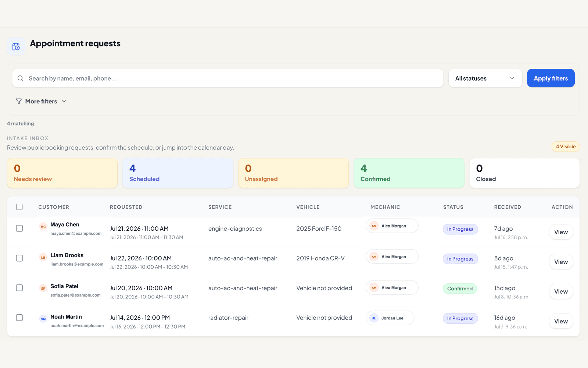Click the STATUS column header
Screen dimensions: 588x368
pos(453,207)
